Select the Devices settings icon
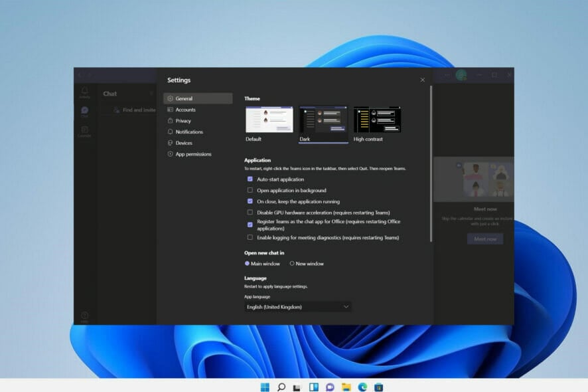The width and height of the screenshot is (588, 392). pyautogui.click(x=172, y=143)
